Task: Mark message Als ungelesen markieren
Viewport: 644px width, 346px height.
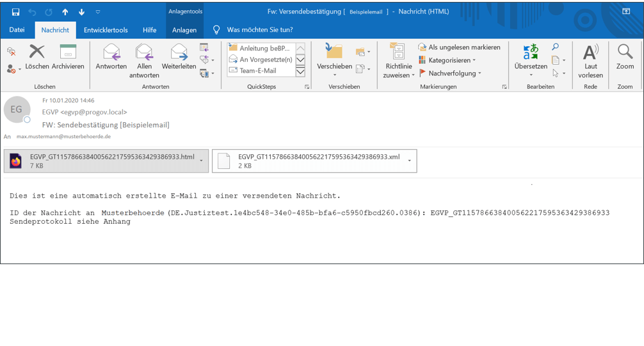Action: tap(459, 47)
